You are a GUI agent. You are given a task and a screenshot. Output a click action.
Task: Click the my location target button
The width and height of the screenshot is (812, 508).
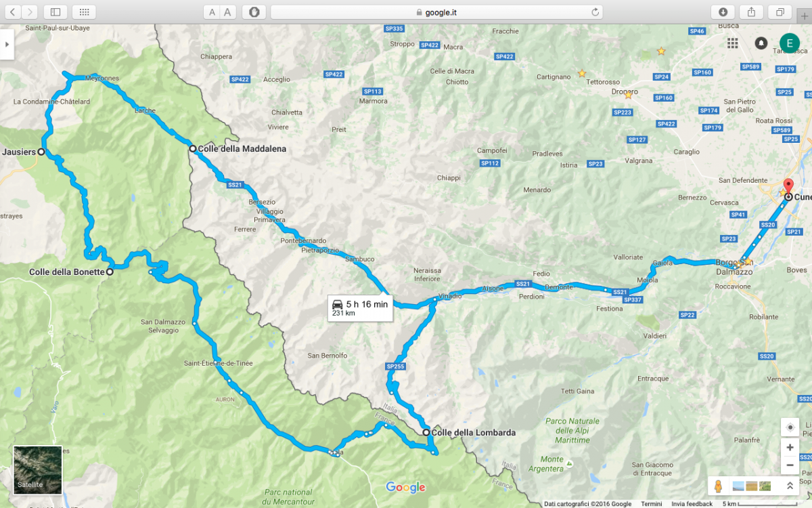pos(790,427)
